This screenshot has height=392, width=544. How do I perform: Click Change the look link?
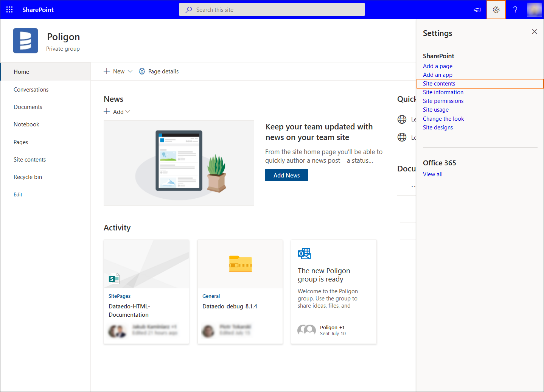tap(443, 119)
